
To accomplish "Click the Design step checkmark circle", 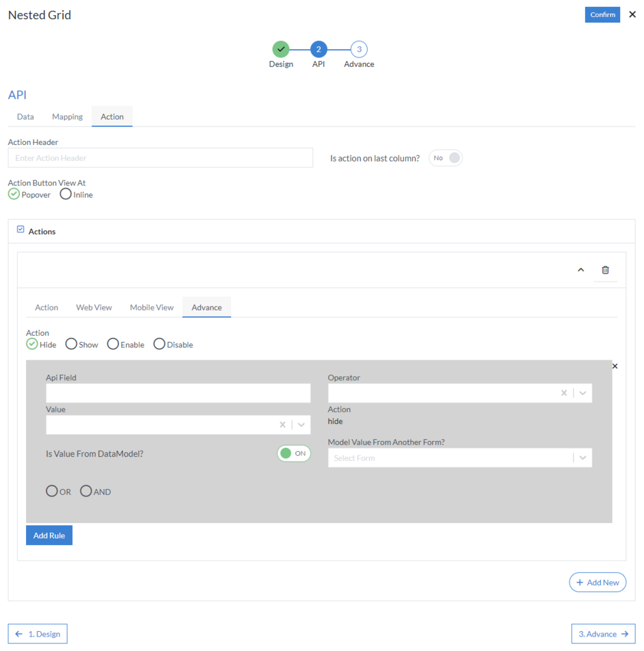I will 280,49.
